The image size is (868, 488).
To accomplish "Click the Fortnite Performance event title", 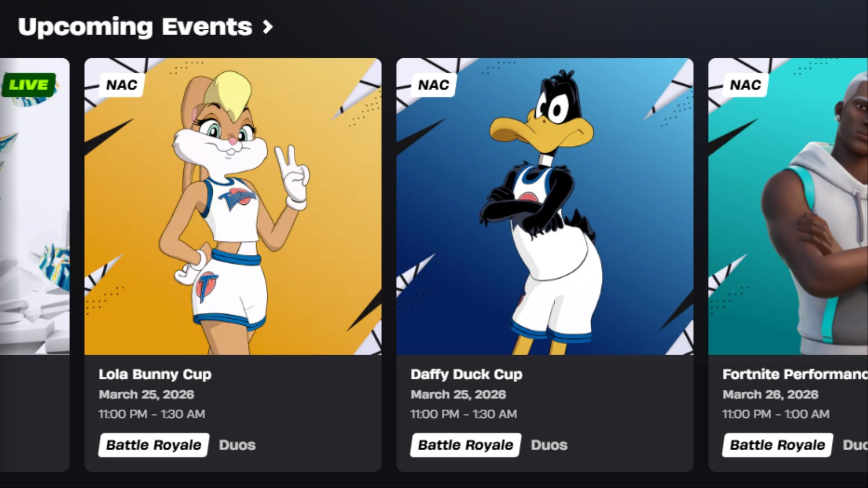I will coord(795,374).
